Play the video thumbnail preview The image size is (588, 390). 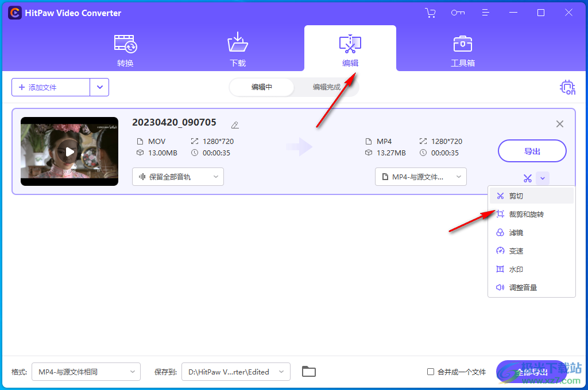pos(69,151)
